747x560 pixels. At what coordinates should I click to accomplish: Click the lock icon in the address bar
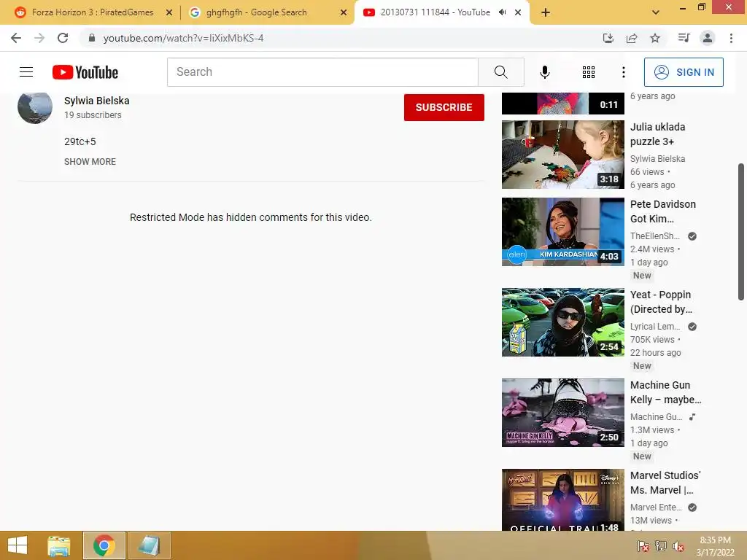coord(92,38)
